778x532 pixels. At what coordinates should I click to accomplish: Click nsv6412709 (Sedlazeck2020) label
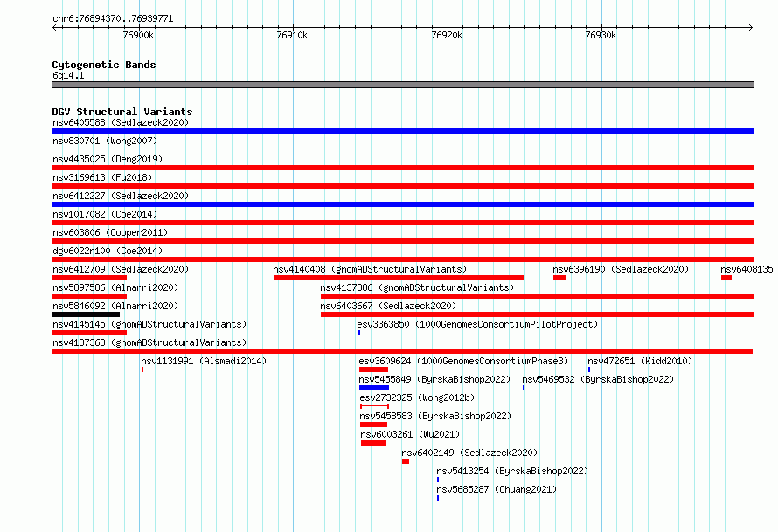121,269
